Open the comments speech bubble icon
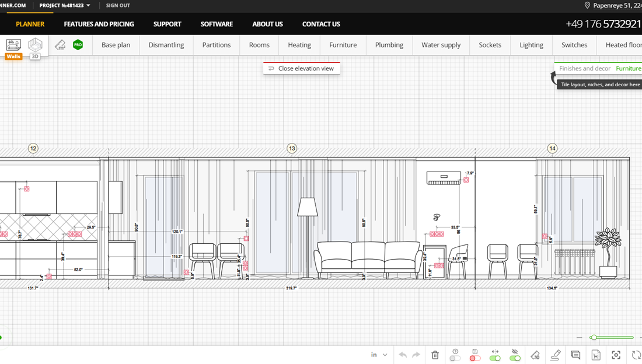 575,355
